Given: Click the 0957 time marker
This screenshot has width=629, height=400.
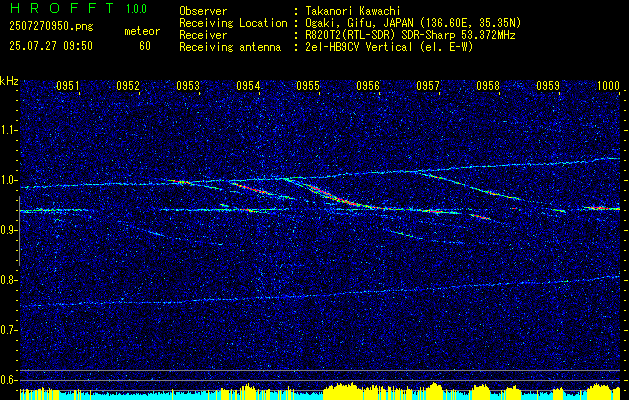Looking at the screenshot, I should (x=428, y=85).
